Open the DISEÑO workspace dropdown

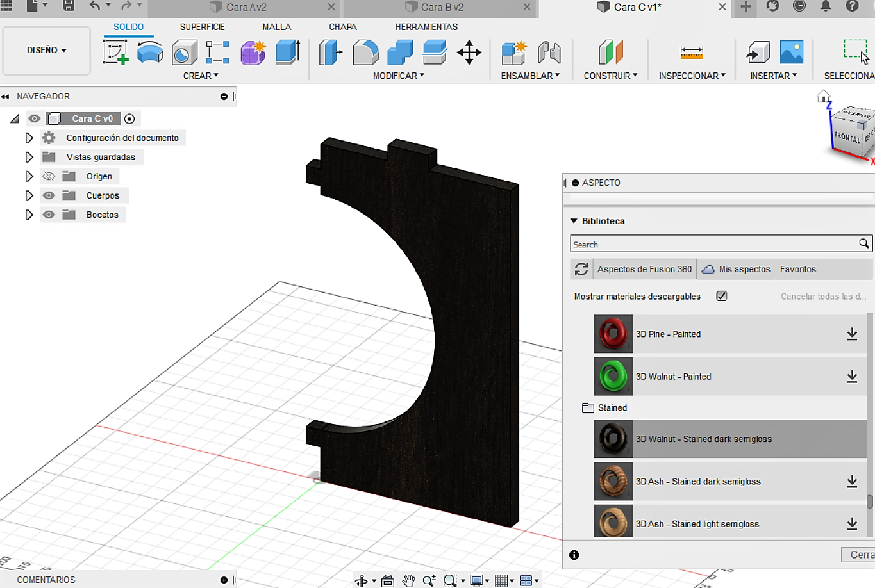tap(46, 50)
